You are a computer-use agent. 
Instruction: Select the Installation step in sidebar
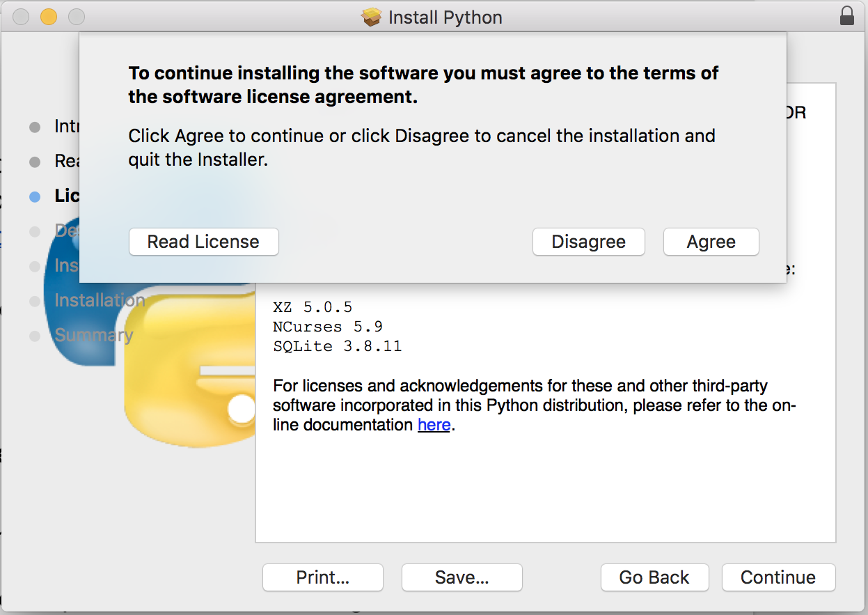[x=100, y=300]
